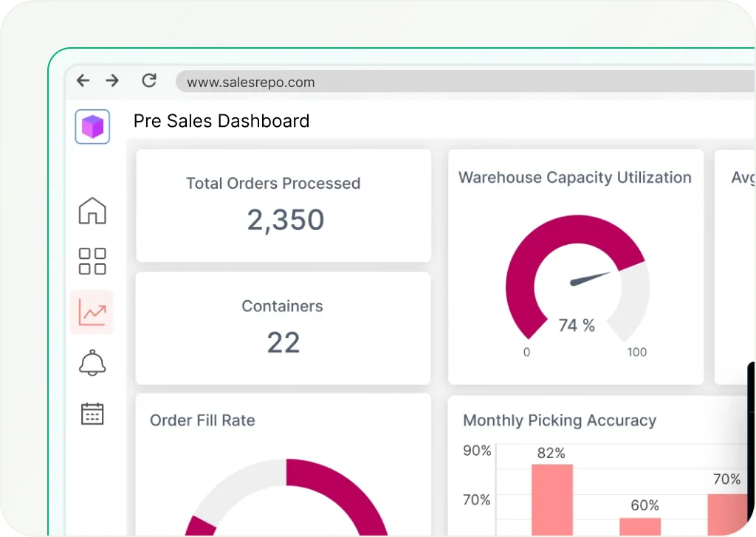This screenshot has height=537, width=756.
Task: Reload the page with refresh icon
Action: click(149, 81)
